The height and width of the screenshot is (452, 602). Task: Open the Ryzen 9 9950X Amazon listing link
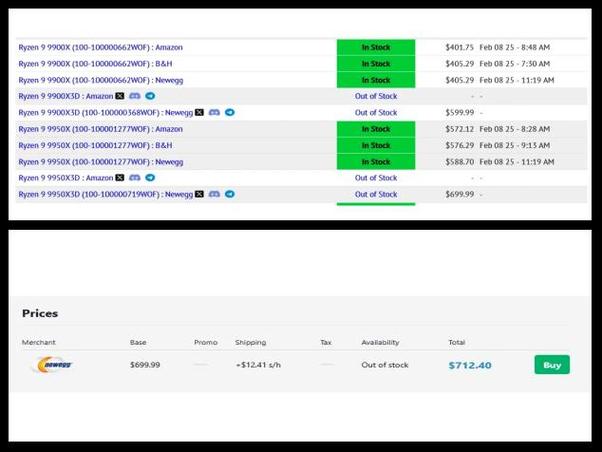(x=101, y=129)
